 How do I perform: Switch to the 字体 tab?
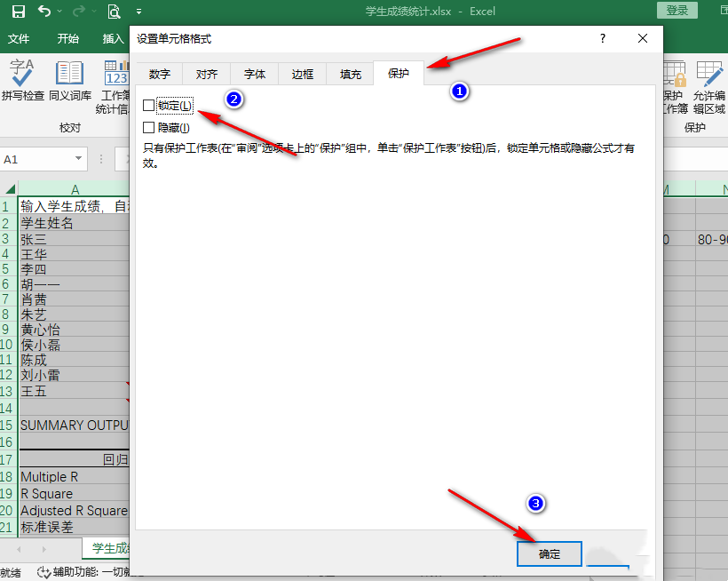pos(255,74)
